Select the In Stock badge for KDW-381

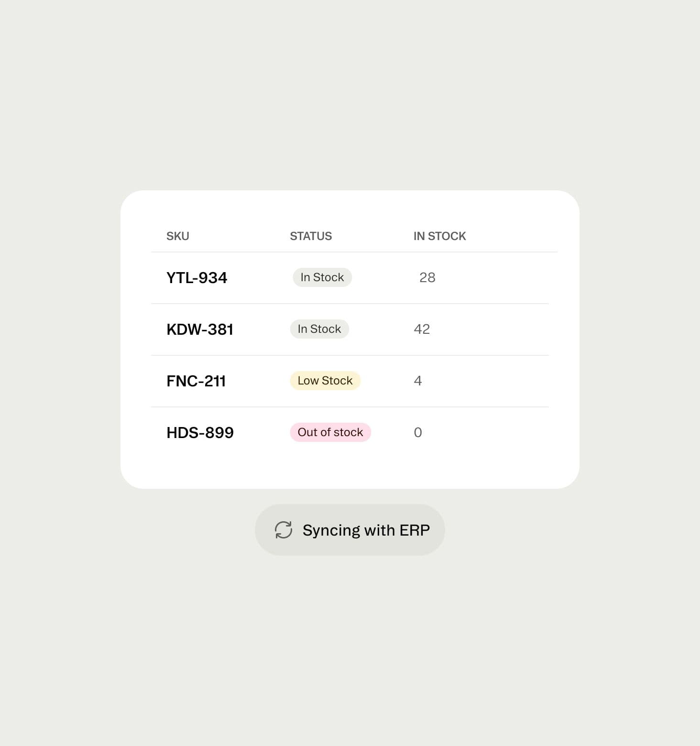(x=319, y=329)
